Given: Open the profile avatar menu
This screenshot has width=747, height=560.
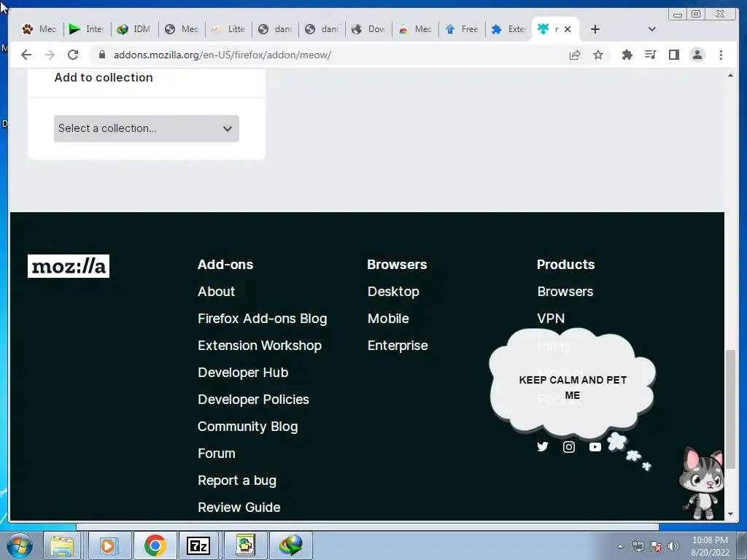Looking at the screenshot, I should pos(697,55).
